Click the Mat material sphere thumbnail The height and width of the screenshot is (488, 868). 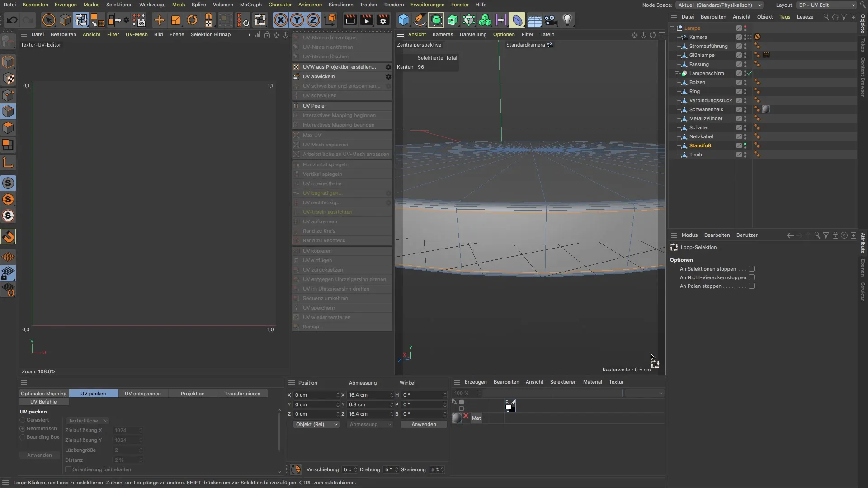457,418
